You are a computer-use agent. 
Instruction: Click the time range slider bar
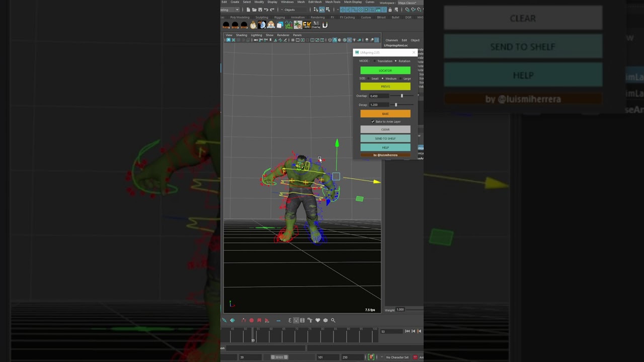point(280,357)
